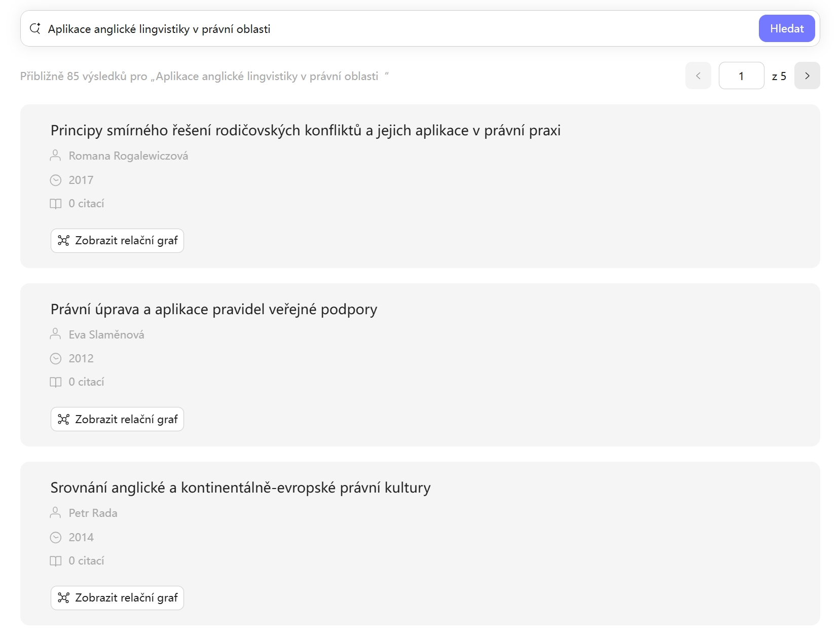Click the person icon next to Petr Rada
The width and height of the screenshot is (840, 637).
point(55,513)
